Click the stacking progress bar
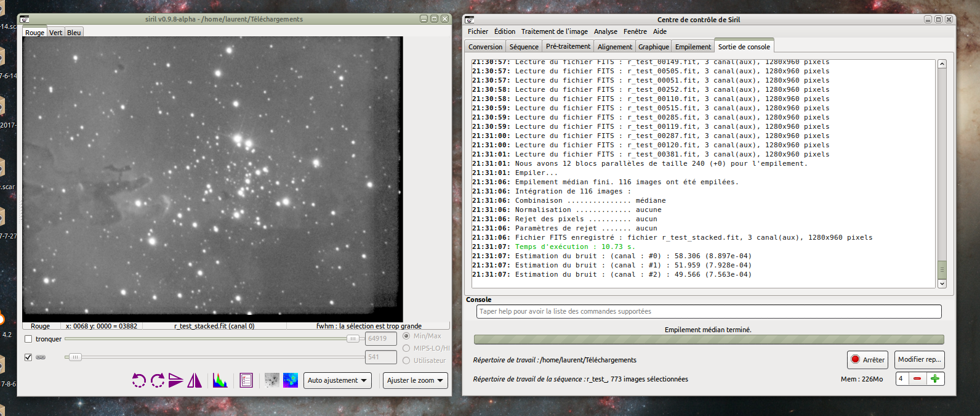 pos(709,340)
